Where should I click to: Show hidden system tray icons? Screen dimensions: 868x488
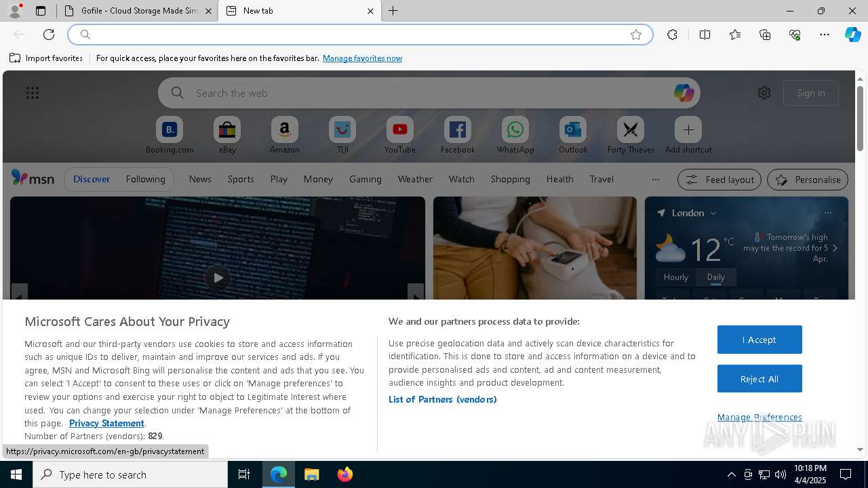pyautogui.click(x=731, y=474)
